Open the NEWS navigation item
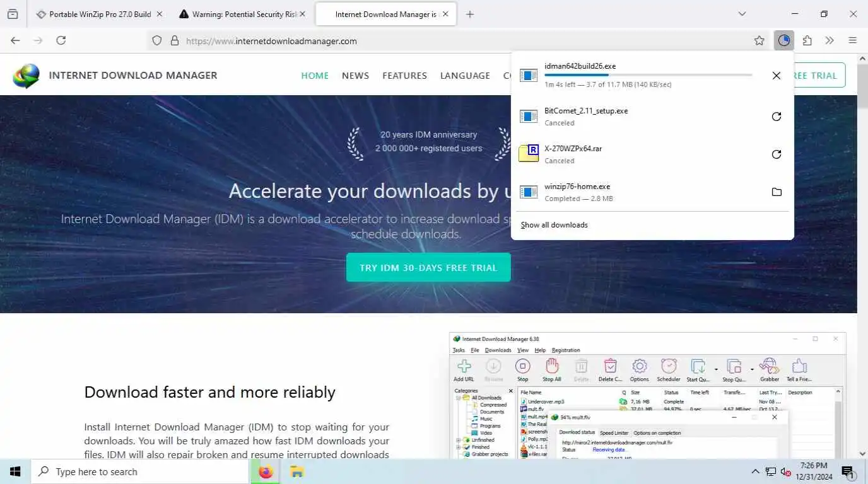The height and width of the screenshot is (484, 868). click(x=355, y=76)
